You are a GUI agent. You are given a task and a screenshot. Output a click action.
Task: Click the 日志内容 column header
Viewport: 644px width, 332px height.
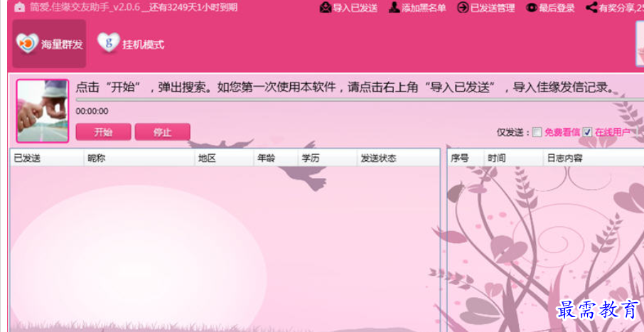[x=594, y=159]
